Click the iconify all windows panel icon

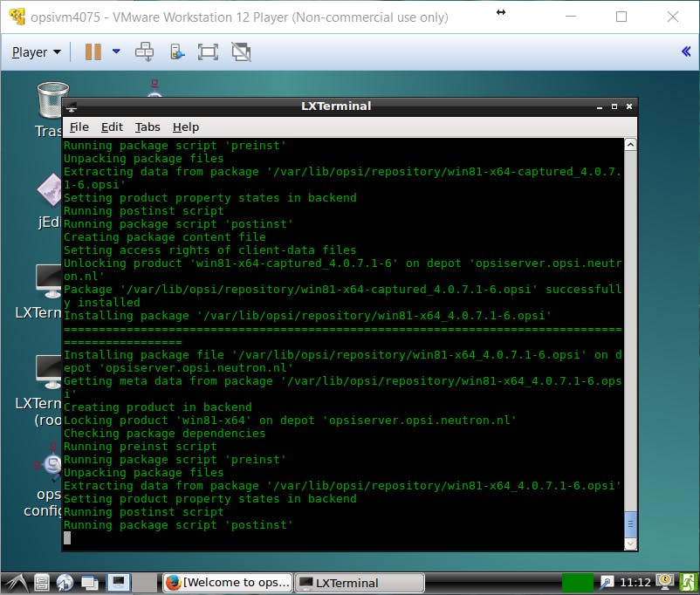tap(90, 583)
